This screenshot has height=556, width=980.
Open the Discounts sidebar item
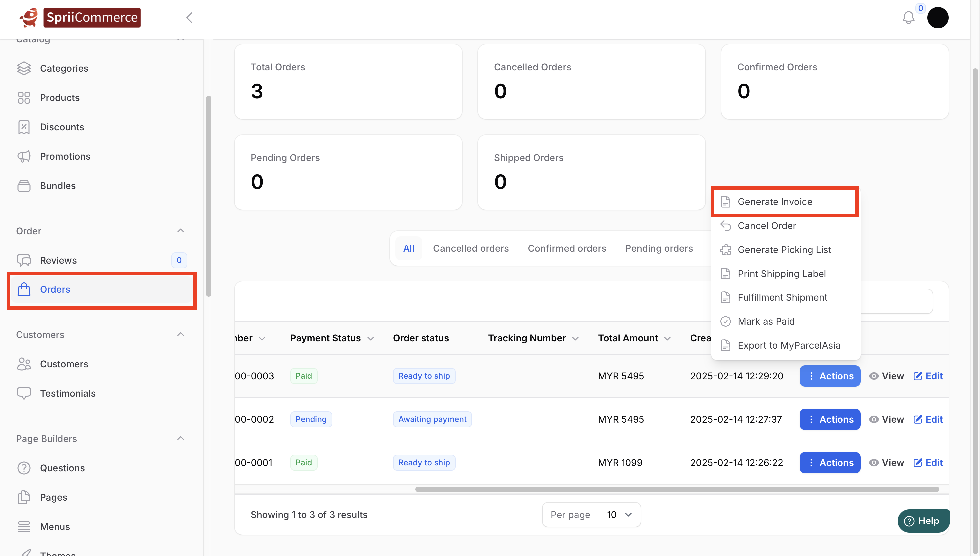click(62, 127)
